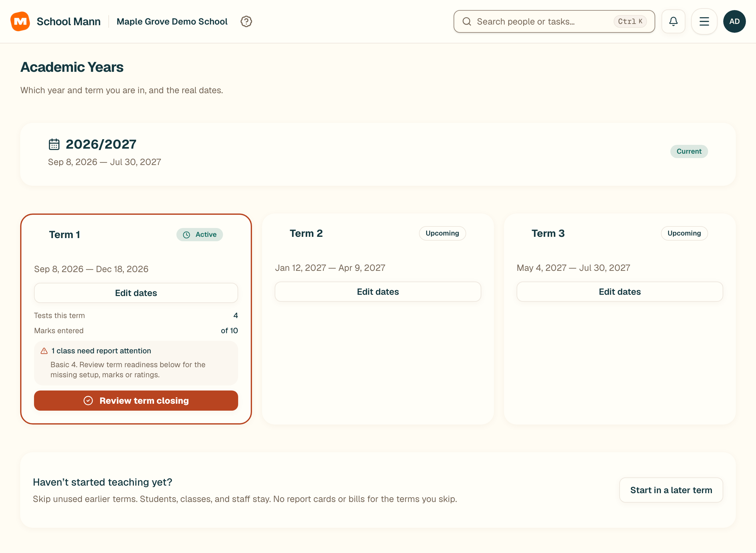756x553 pixels.
Task: Open the notifications bell
Action: [x=673, y=21]
